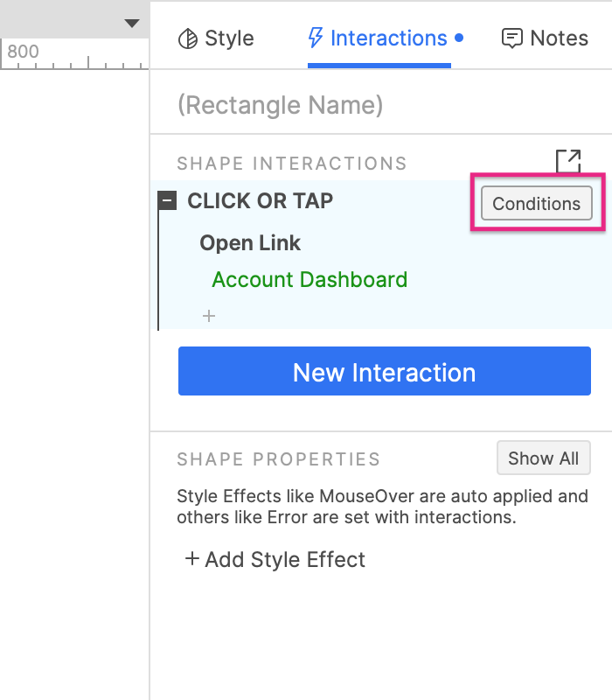Click the Account Dashboard link target
The width and height of the screenshot is (612, 700).
pyautogui.click(x=309, y=280)
